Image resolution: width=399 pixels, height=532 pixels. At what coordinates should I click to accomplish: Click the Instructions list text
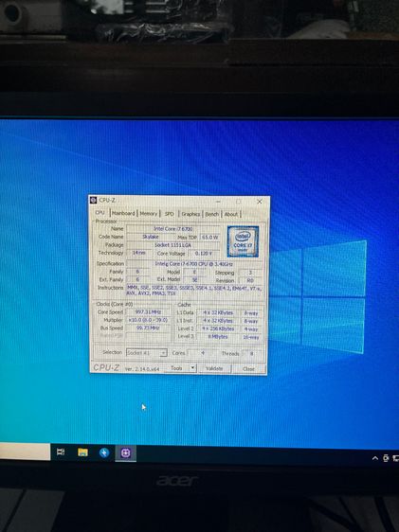pyautogui.click(x=194, y=291)
